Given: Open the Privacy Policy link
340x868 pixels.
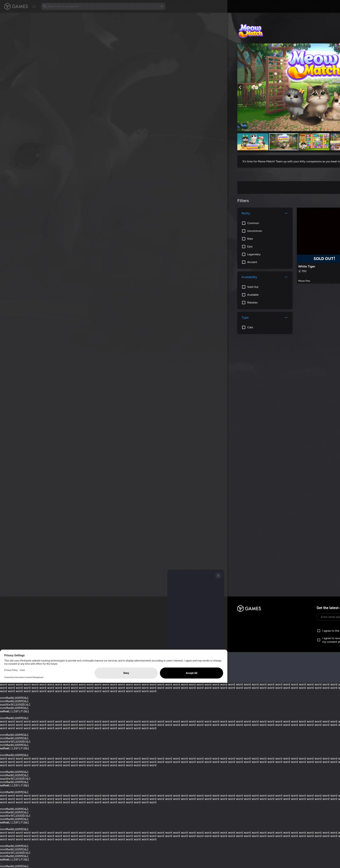Looking at the screenshot, I should [x=11, y=670].
